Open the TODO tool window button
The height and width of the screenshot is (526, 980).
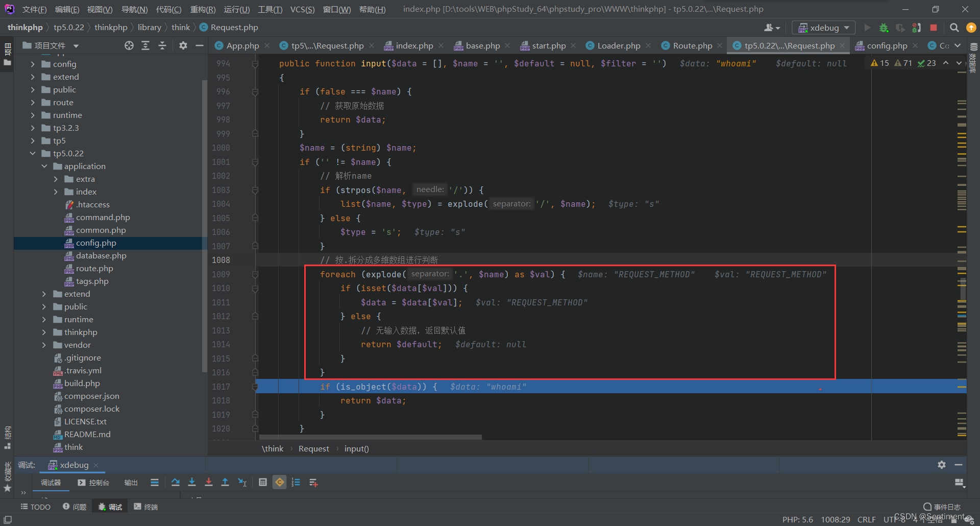tap(36, 507)
